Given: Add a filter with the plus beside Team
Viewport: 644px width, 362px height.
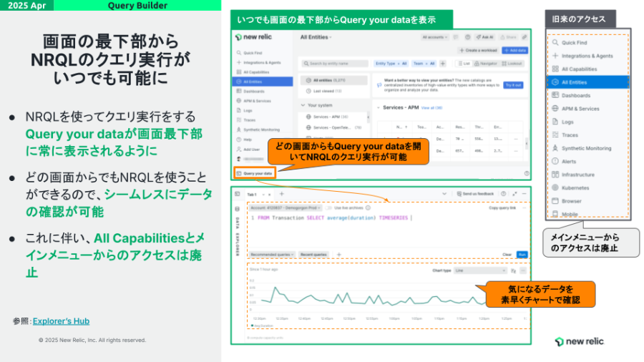Looking at the screenshot, I should click(443, 63).
